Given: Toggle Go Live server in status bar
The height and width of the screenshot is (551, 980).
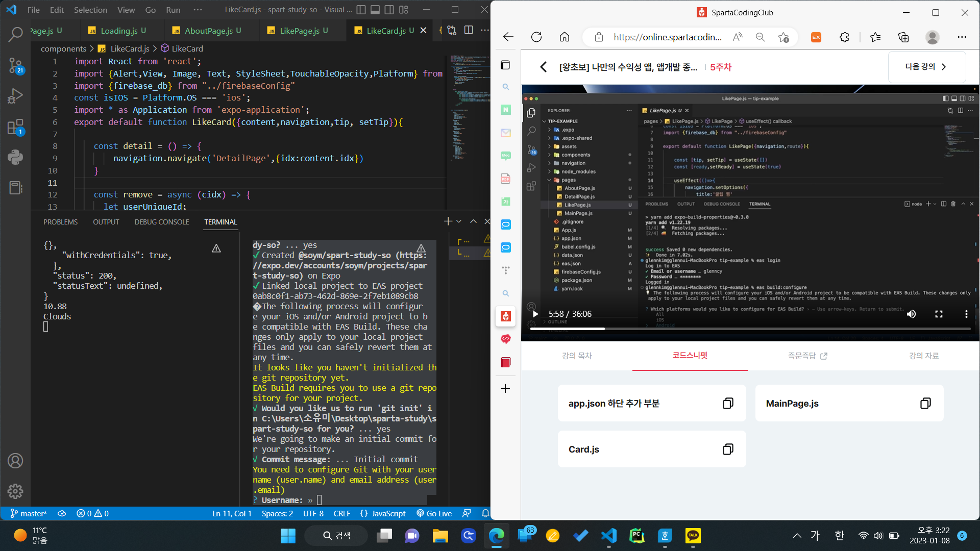Looking at the screenshot, I should [434, 513].
